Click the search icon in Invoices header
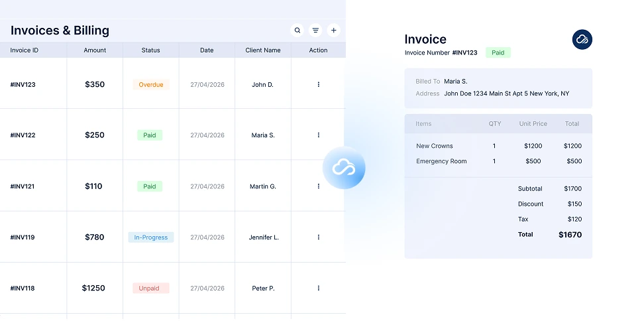The image size is (644, 325). coord(297,30)
